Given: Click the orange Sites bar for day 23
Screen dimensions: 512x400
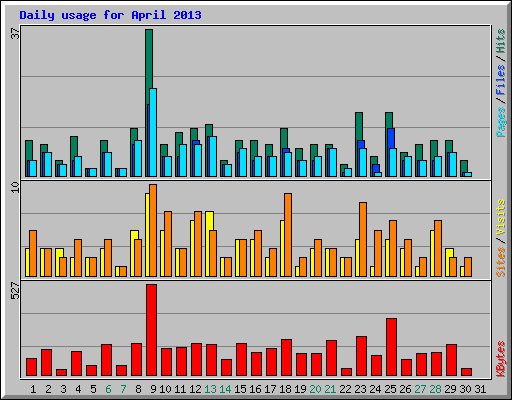Looking at the screenshot, I should tap(363, 239).
